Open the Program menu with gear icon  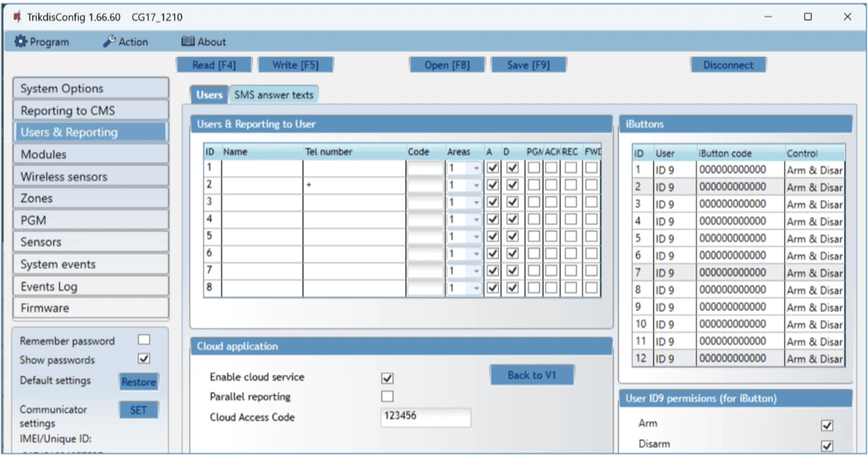42,42
